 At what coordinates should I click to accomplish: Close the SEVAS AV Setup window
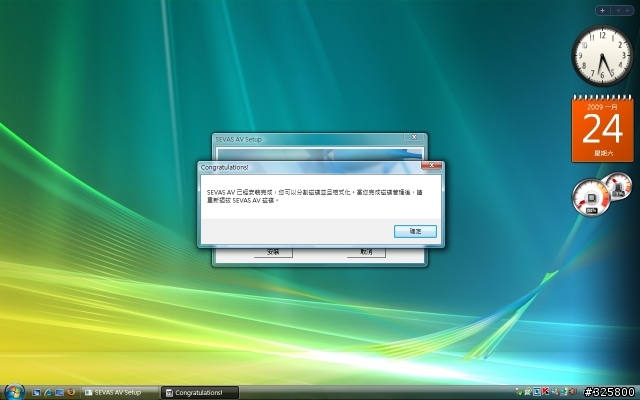point(414,137)
